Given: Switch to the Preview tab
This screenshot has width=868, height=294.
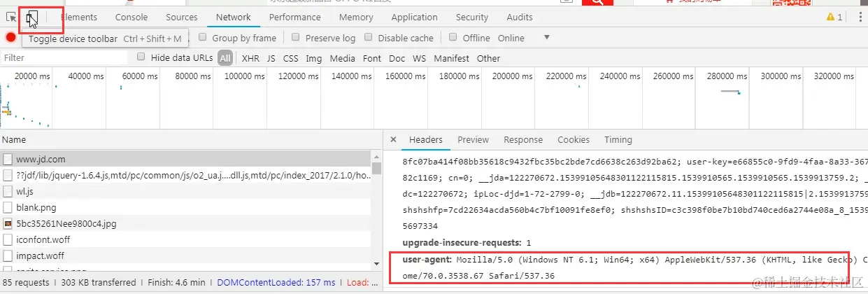Looking at the screenshot, I should (x=474, y=139).
